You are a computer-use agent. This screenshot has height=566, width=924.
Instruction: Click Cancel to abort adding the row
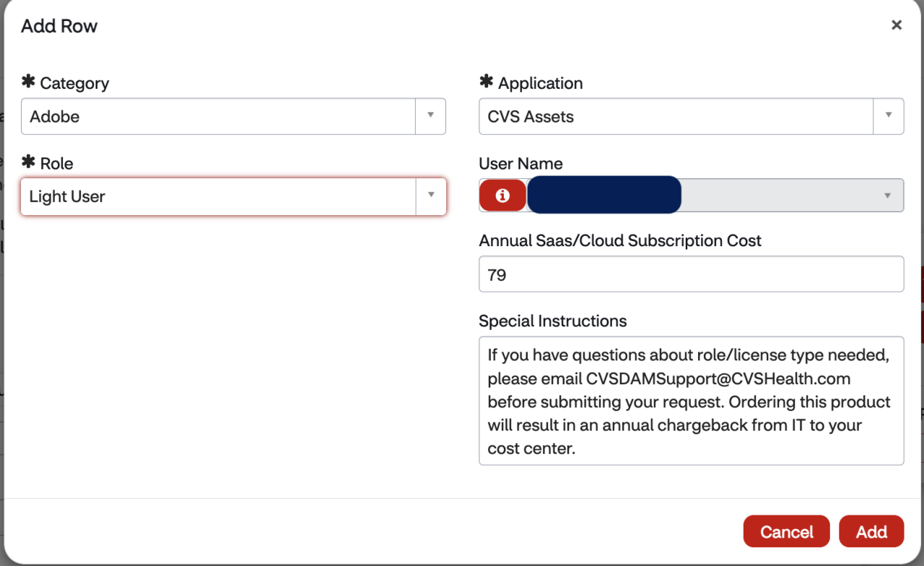click(786, 531)
